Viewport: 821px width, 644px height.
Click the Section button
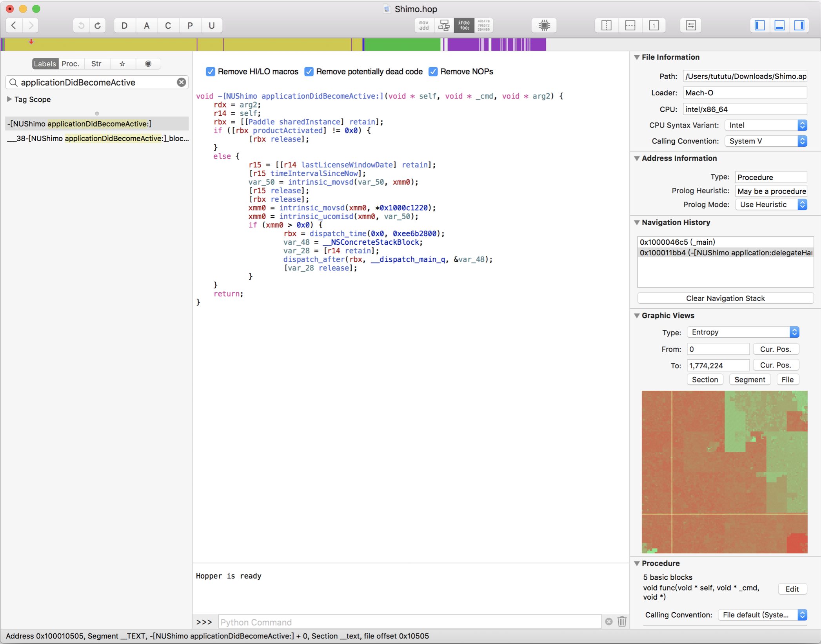coord(705,380)
